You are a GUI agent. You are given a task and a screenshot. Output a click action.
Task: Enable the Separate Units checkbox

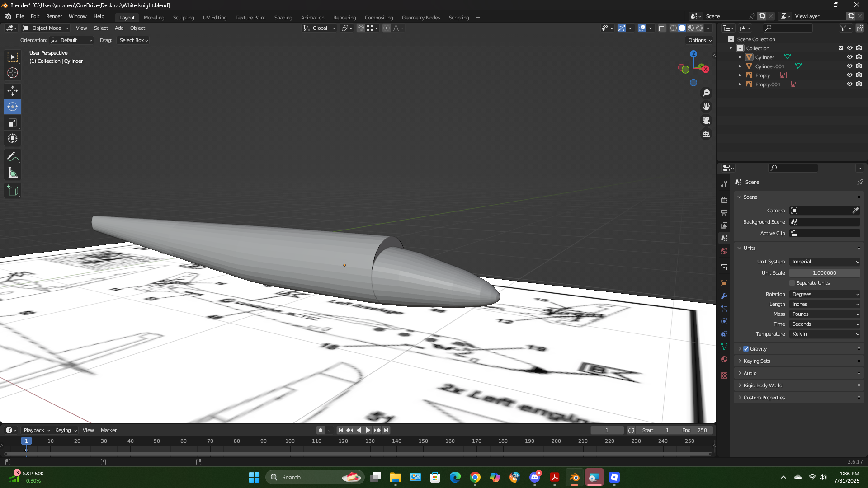792,283
